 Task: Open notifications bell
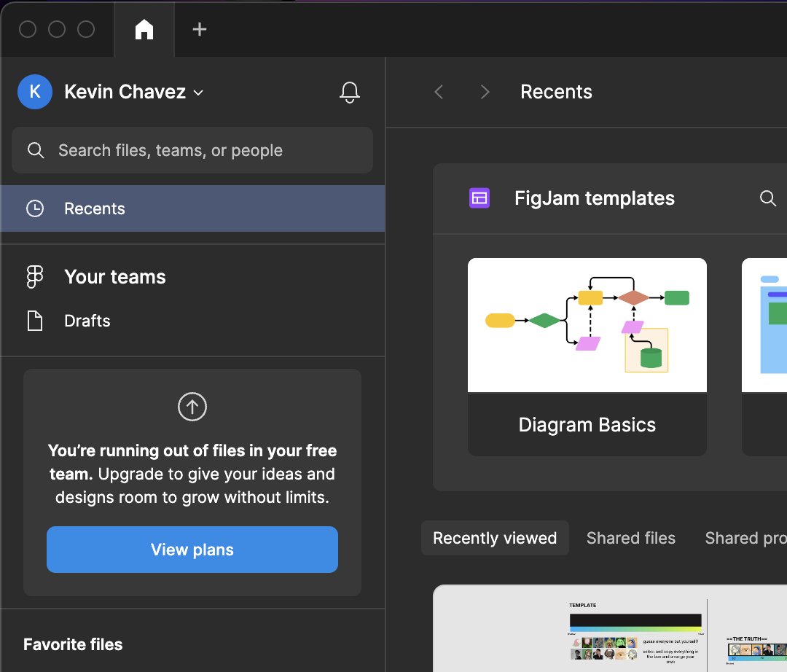click(349, 93)
